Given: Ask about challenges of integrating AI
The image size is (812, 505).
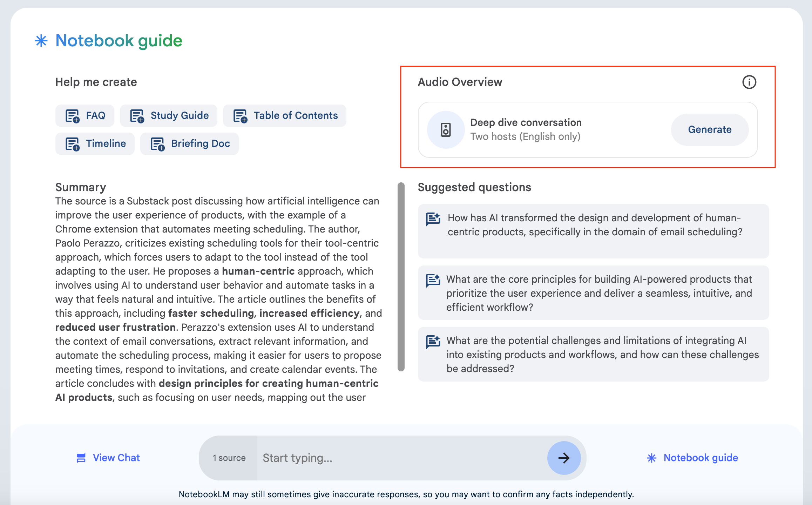Looking at the screenshot, I should (x=593, y=354).
